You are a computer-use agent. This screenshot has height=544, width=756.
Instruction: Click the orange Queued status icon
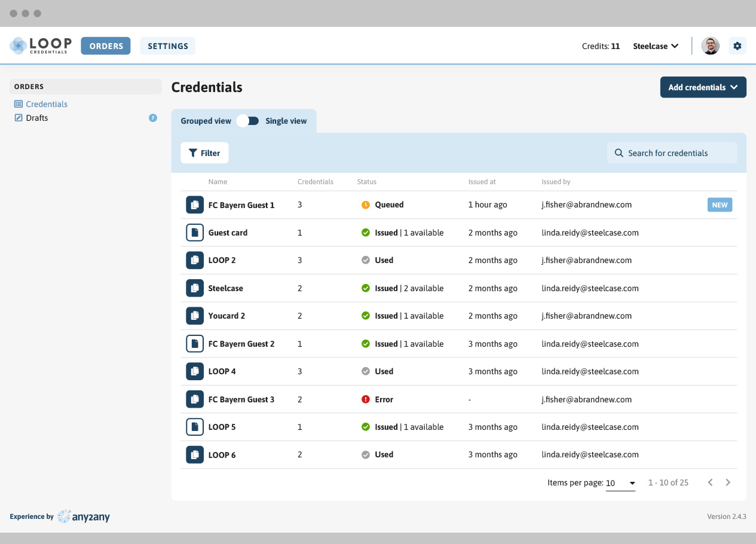pos(366,205)
